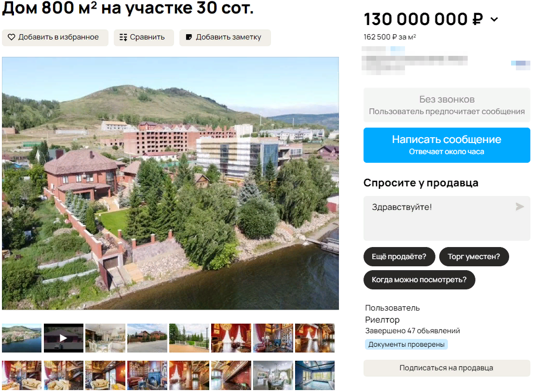Click the Без звонков disabled call button

click(446, 105)
